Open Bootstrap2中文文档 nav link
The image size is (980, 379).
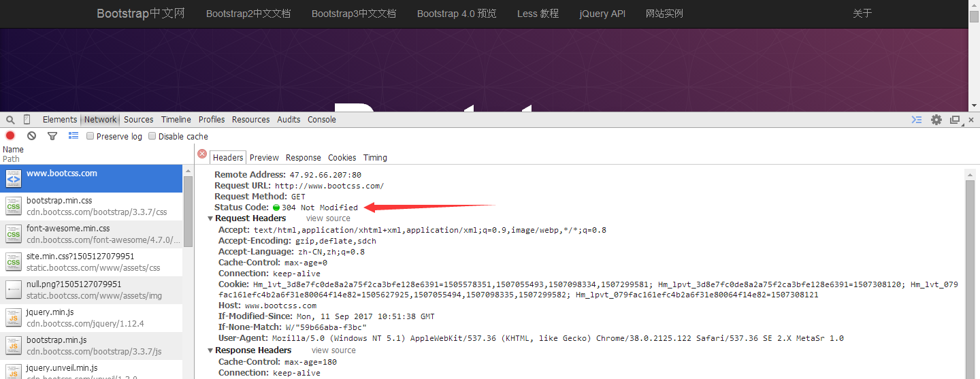[x=248, y=14]
